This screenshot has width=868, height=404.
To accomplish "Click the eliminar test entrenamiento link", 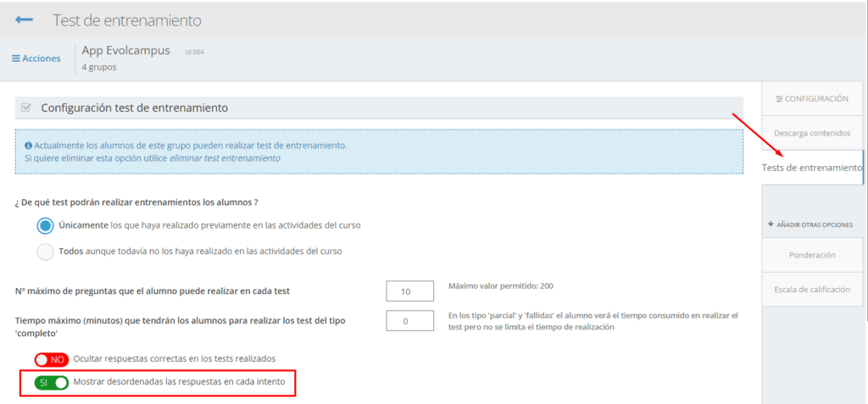I will pos(225,158).
